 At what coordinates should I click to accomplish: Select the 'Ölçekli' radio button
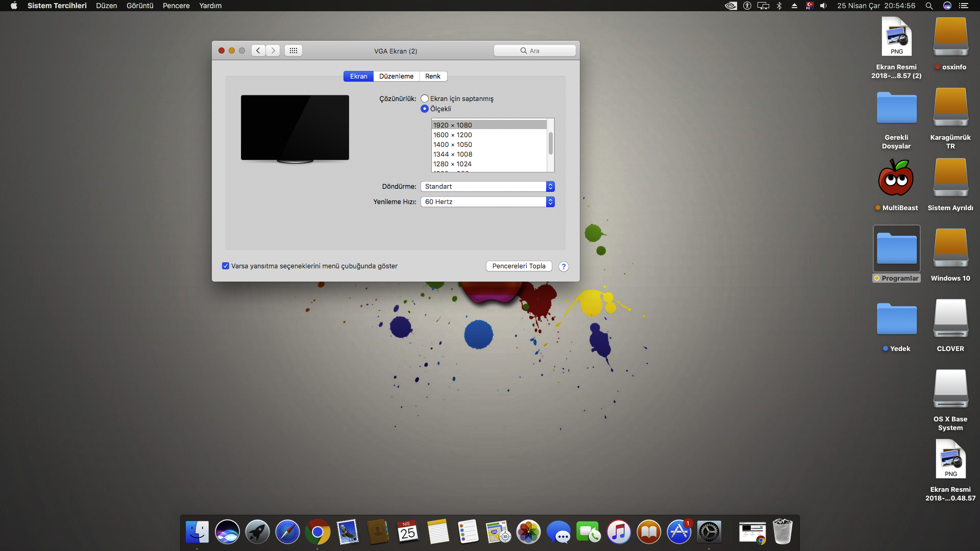tap(425, 109)
